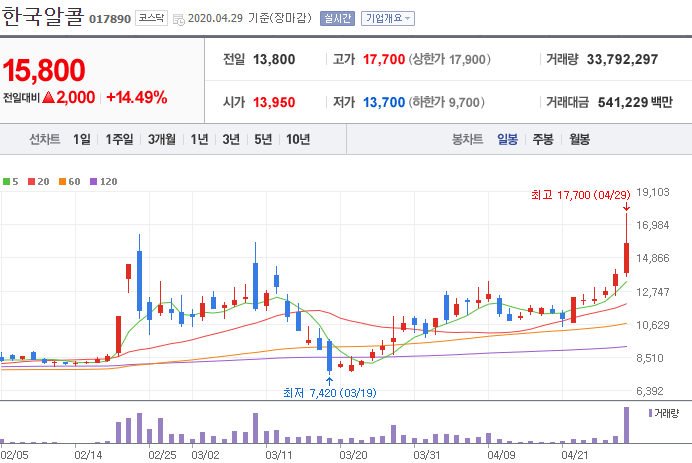Select the 1년 line chart period
The height and width of the screenshot is (463, 692).
[x=199, y=139]
